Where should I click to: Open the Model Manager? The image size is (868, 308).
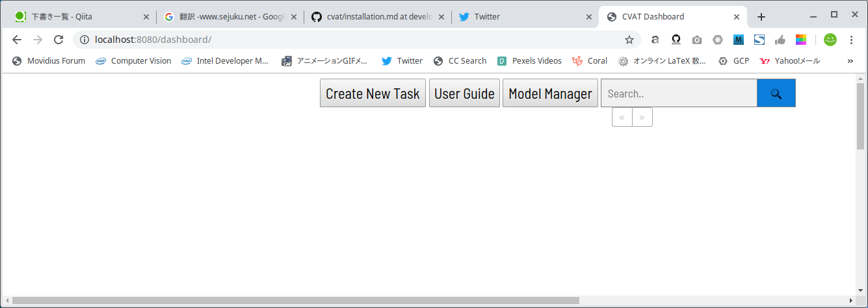550,93
